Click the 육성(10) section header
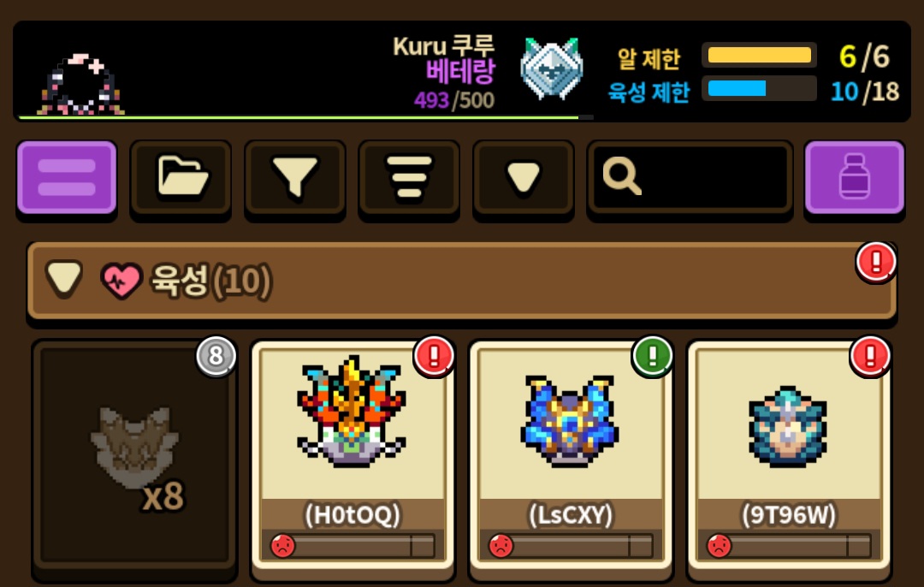 462,281
